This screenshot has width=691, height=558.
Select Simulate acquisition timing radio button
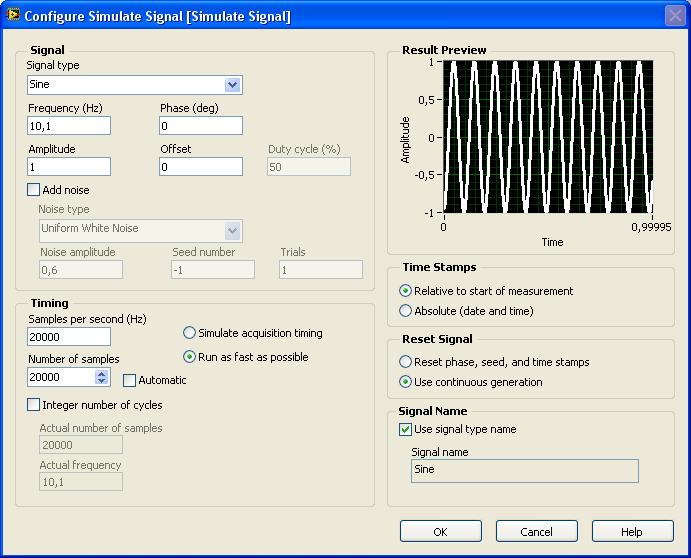(189, 333)
